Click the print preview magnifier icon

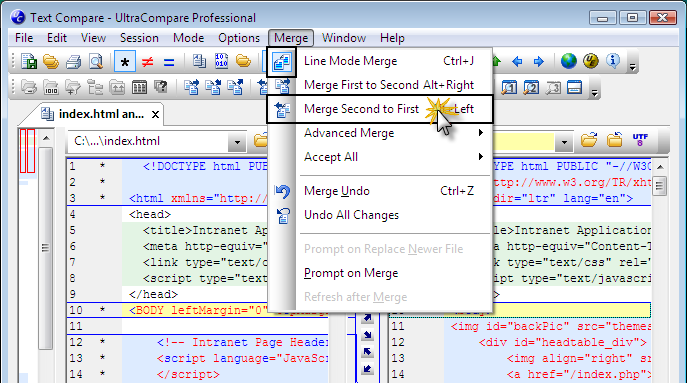[96, 62]
